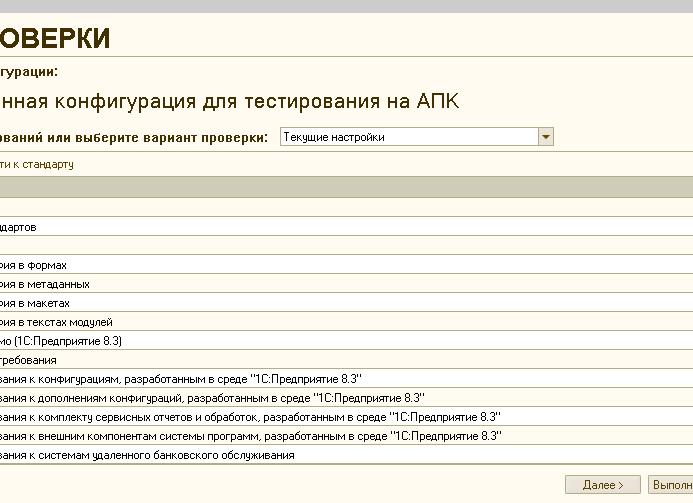Select the row 'к конфигурациям, разработанным в среде'

tap(346, 378)
